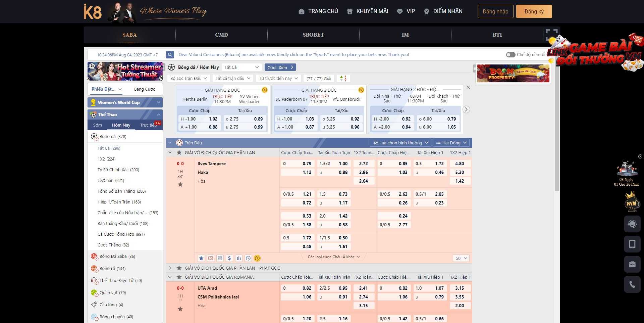Click the coin icon on Hertha Berlin card
The image size is (644, 323).
[265, 90]
